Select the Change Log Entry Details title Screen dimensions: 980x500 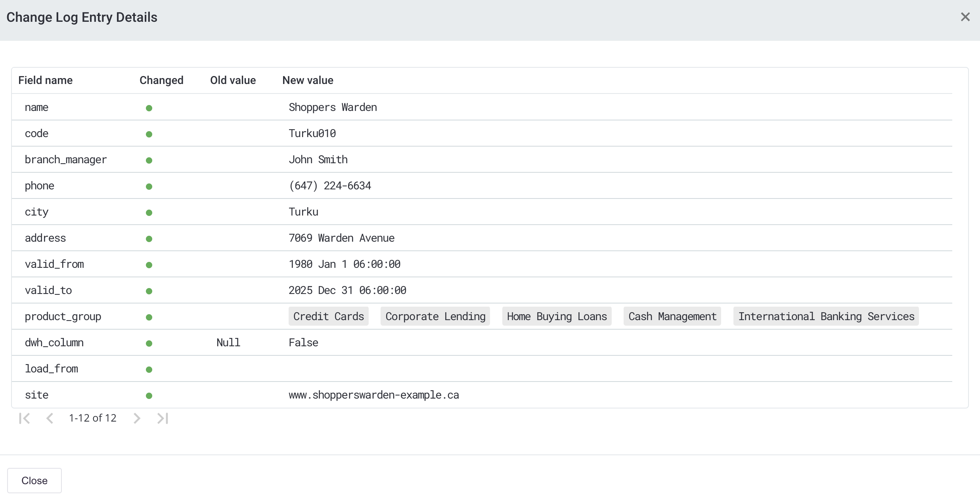(81, 17)
